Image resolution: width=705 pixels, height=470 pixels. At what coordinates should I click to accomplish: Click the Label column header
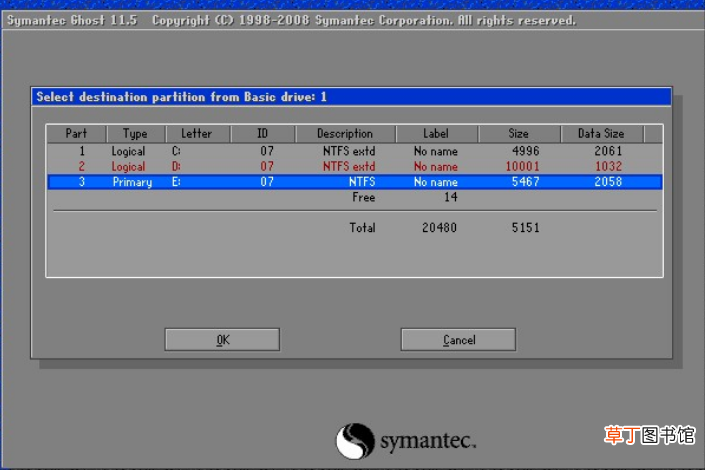click(436, 134)
